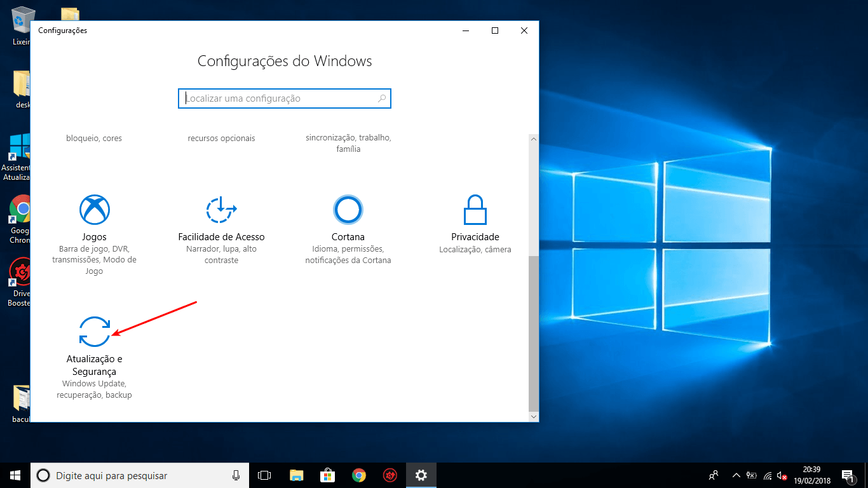868x488 pixels.
Task: Click the settings scrollbar down arrow
Action: point(533,417)
